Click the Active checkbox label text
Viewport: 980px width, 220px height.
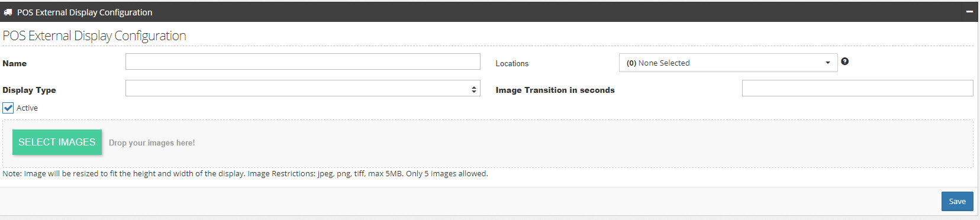27,108
